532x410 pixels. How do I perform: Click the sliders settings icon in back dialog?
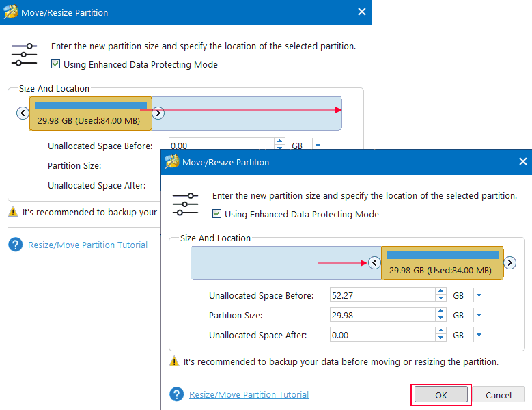(24, 54)
